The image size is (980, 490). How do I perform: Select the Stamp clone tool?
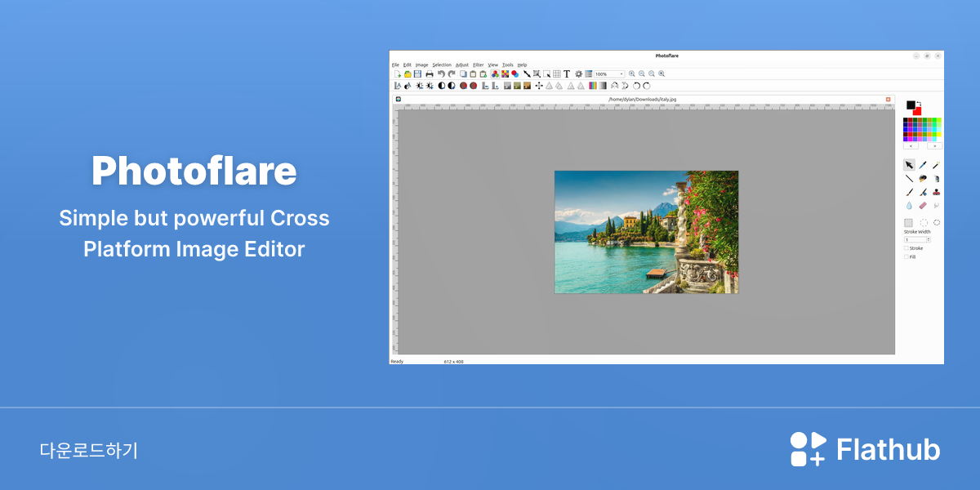[x=937, y=193]
